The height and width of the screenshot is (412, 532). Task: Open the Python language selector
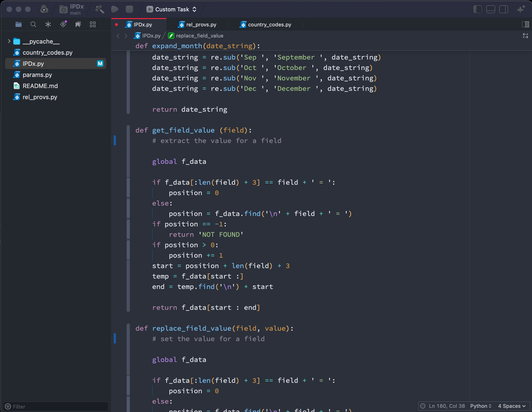pyautogui.click(x=480, y=406)
